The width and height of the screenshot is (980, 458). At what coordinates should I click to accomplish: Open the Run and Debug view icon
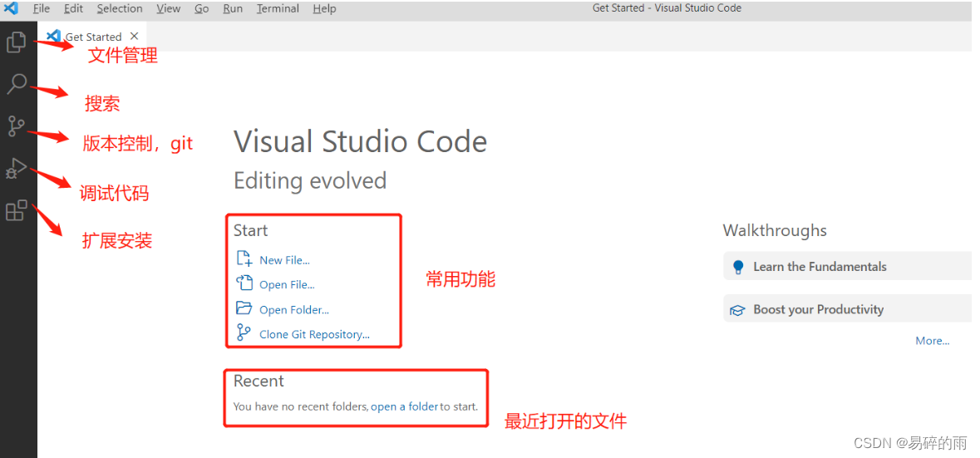pyautogui.click(x=17, y=168)
